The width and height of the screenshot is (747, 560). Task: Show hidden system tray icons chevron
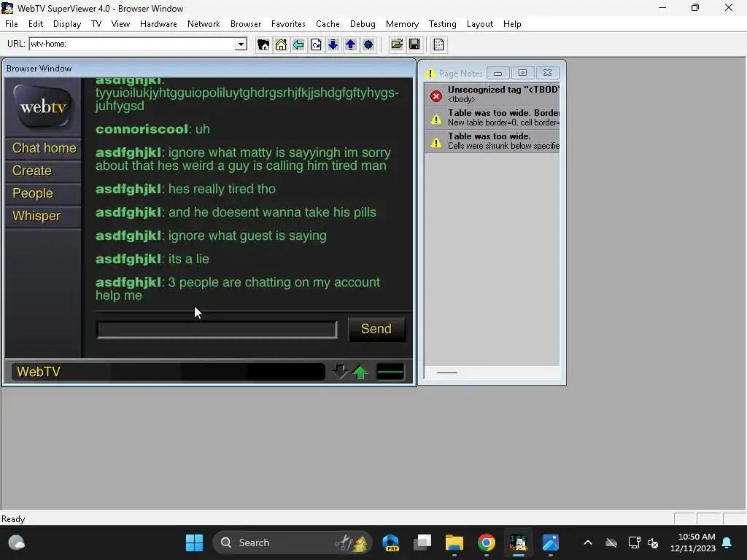click(x=588, y=542)
